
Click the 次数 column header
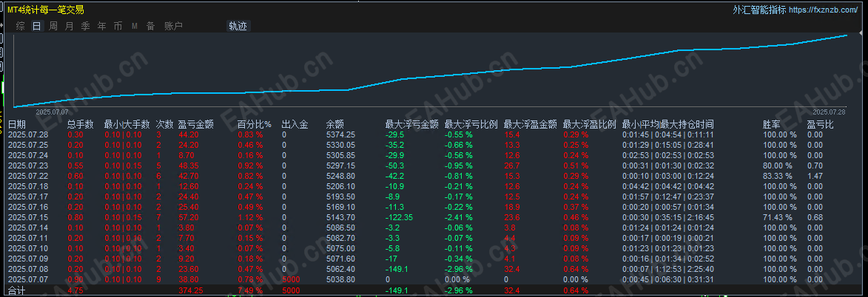(164, 124)
